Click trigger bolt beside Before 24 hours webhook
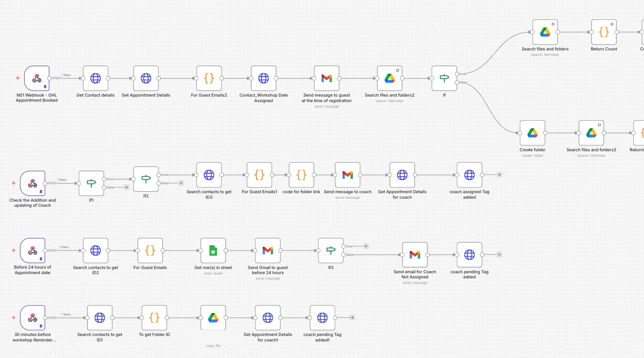This screenshot has width=644, height=358. pos(14,250)
